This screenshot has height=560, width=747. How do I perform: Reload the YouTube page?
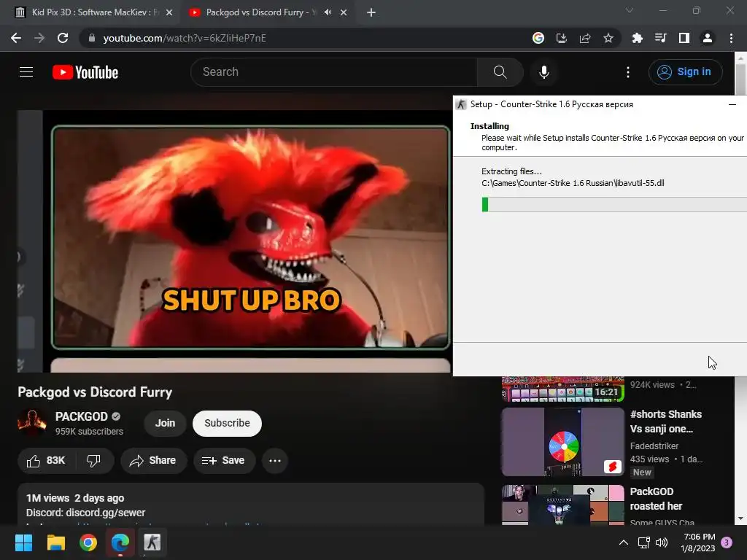(63, 38)
